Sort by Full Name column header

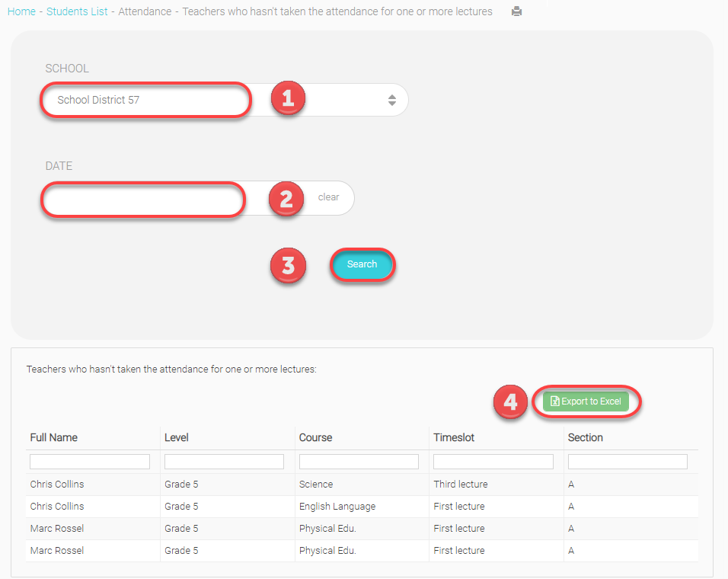[54, 437]
